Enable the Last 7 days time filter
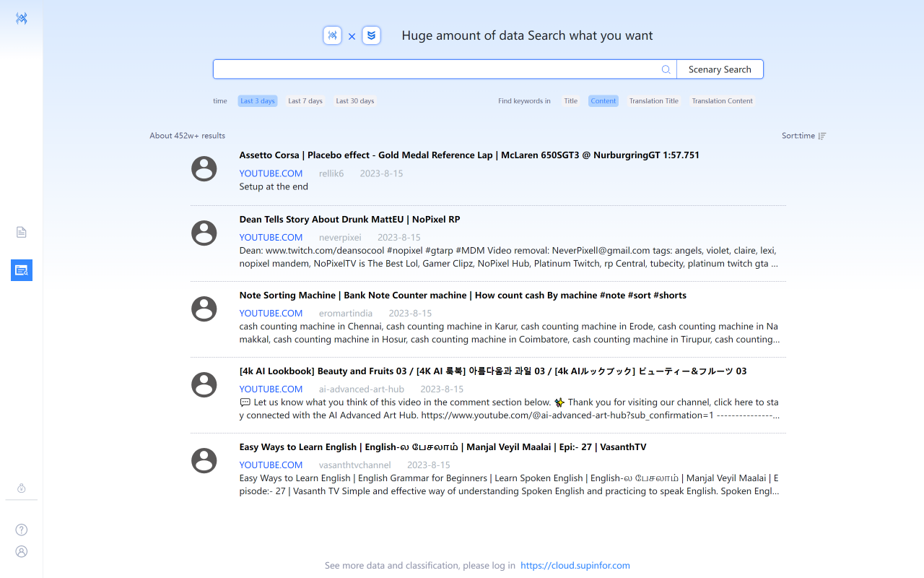The width and height of the screenshot is (924, 578). pos(305,100)
